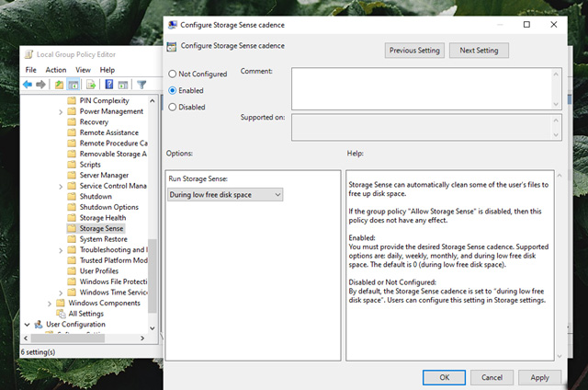This screenshot has height=390, width=588.
Task: Expand the Power Management tree folder
Action: click(61, 111)
